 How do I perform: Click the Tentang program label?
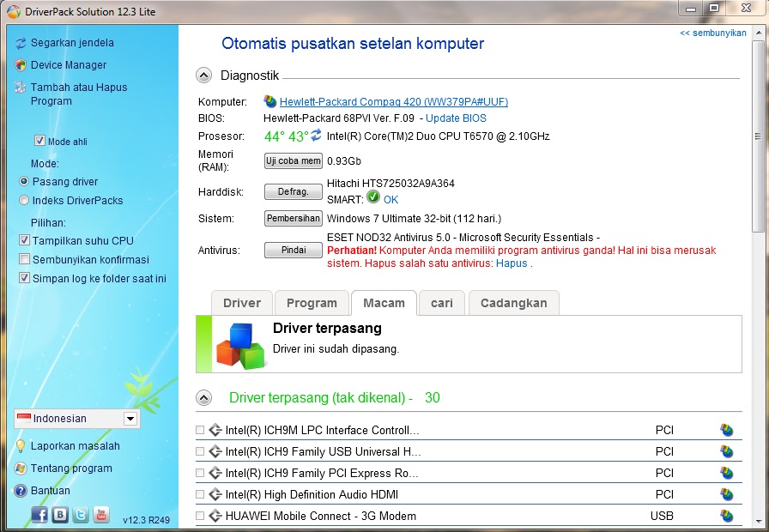pyautogui.click(x=71, y=469)
